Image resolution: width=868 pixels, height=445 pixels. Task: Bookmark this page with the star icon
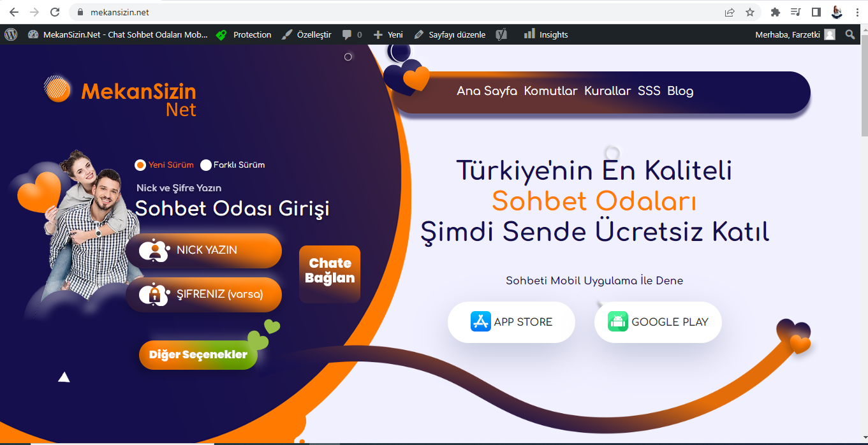click(x=750, y=12)
